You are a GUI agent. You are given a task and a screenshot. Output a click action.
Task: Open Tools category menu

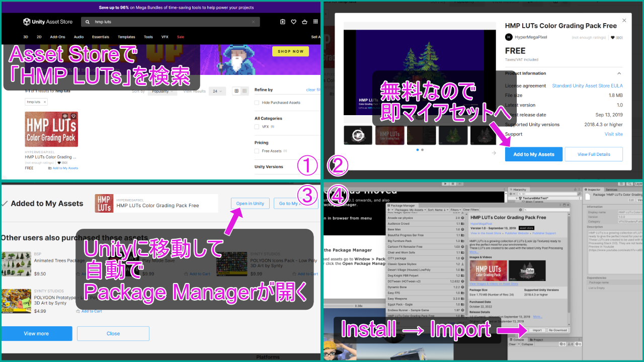coord(148,37)
